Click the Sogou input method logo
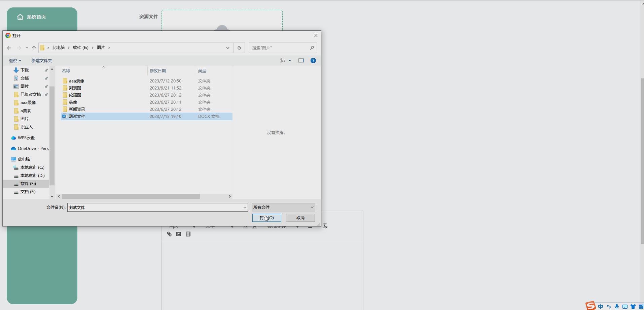This screenshot has height=310, width=644. click(591, 306)
